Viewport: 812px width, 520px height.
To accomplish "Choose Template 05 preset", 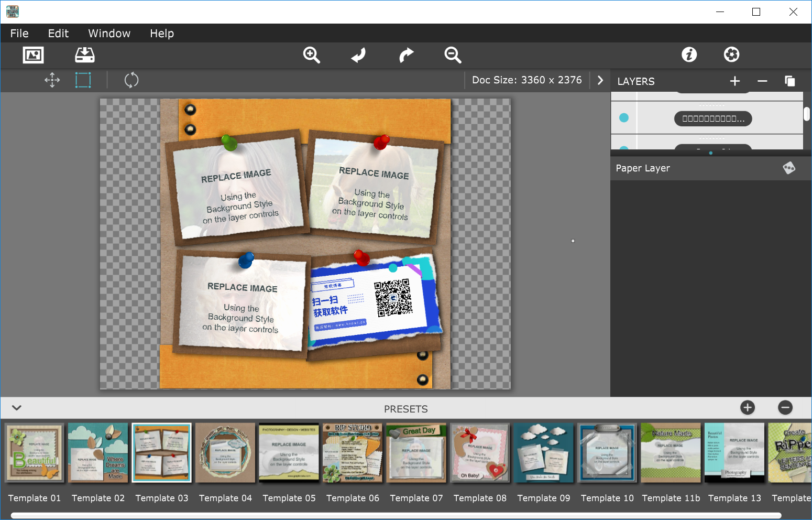I will pos(289,453).
